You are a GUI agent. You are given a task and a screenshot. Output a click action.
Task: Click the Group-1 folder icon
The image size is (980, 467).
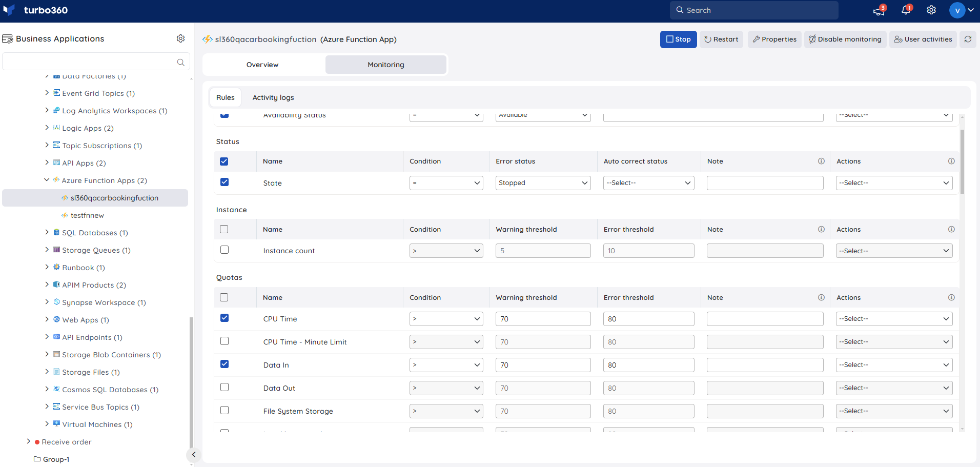37,459
